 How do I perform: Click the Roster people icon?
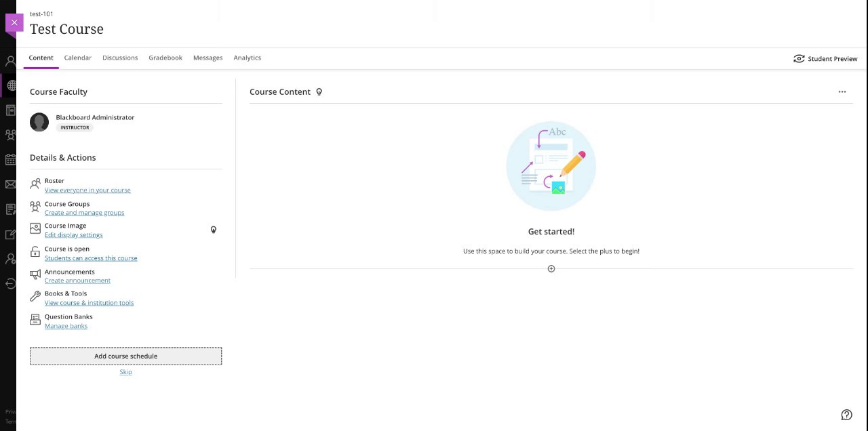point(35,184)
